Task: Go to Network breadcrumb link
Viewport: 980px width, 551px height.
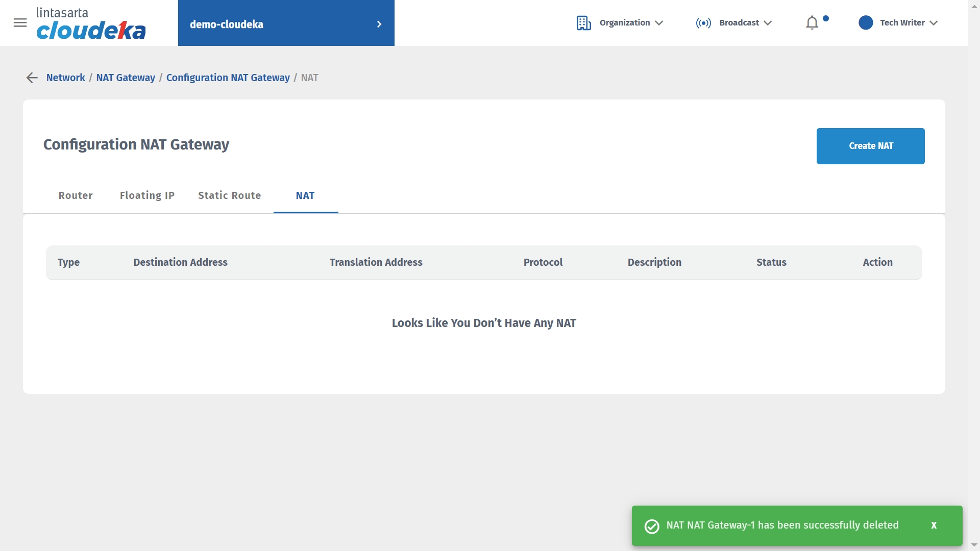Action: [x=65, y=78]
